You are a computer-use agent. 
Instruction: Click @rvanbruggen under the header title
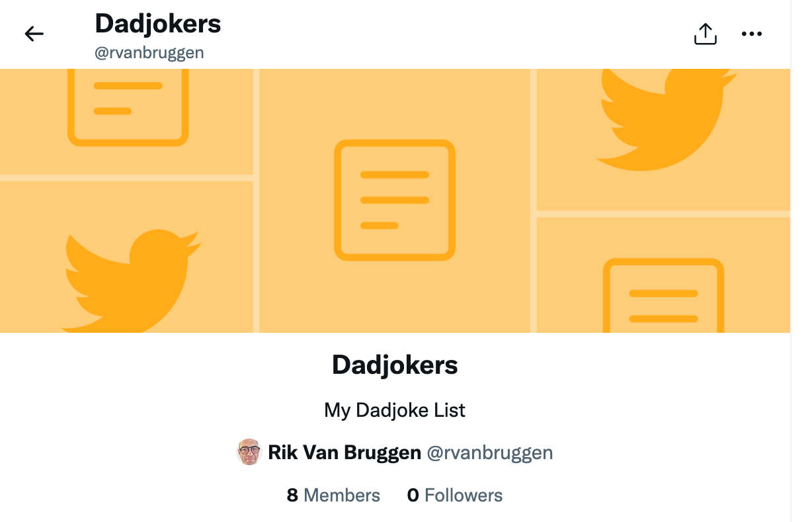(149, 53)
